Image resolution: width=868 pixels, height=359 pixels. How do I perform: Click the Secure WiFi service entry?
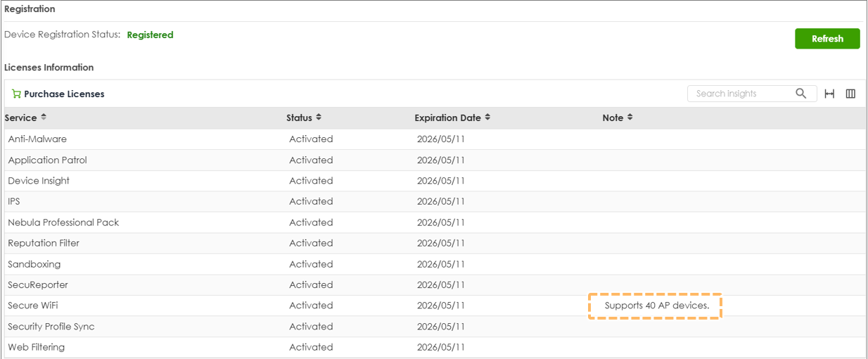tap(33, 306)
